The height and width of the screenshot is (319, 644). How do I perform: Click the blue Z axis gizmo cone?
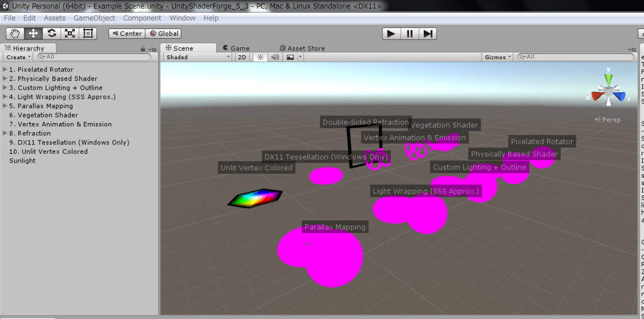618,97
